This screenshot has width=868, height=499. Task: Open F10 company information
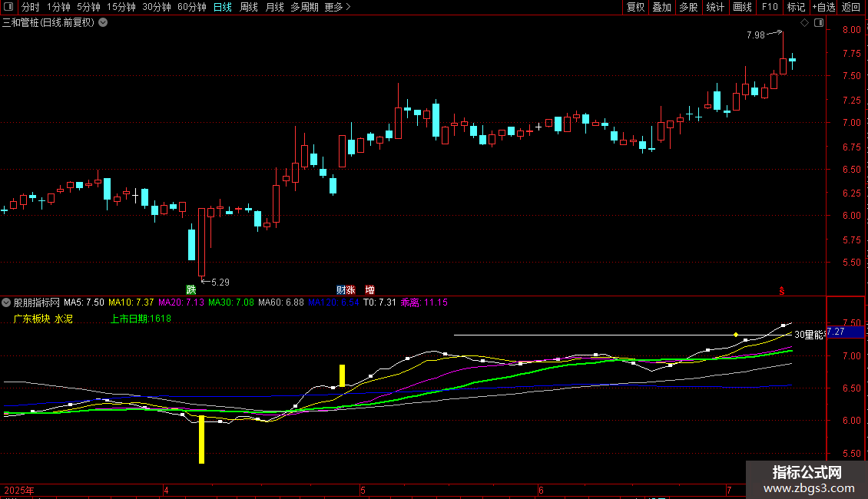coord(770,7)
